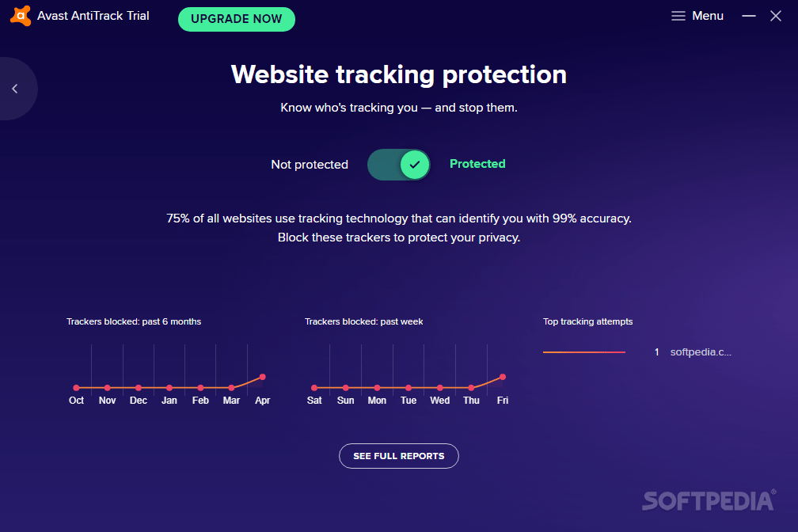Switch tracking protection to Not protected
This screenshot has width=798, height=532.
click(398, 164)
